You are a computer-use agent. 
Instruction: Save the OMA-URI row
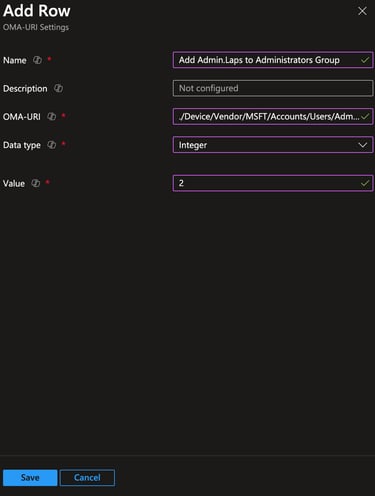click(30, 477)
